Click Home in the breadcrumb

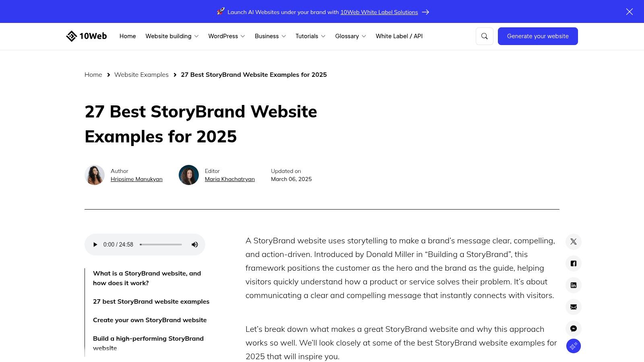click(93, 75)
